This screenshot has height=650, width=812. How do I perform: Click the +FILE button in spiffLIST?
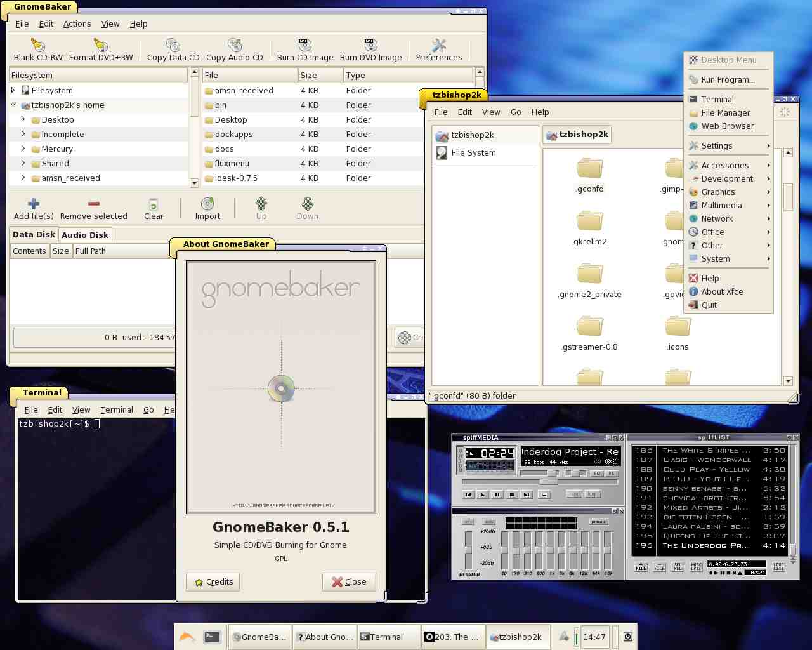[x=641, y=567]
